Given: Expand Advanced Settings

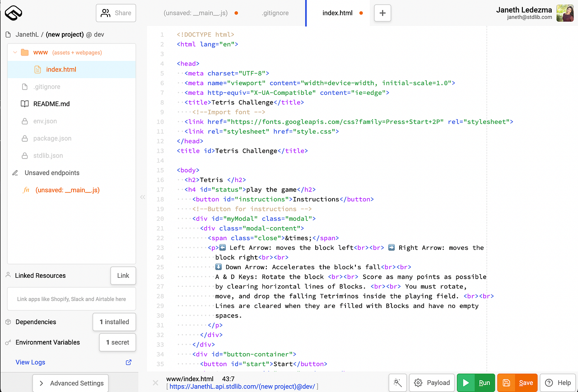Looking at the screenshot, I should coord(70,383).
